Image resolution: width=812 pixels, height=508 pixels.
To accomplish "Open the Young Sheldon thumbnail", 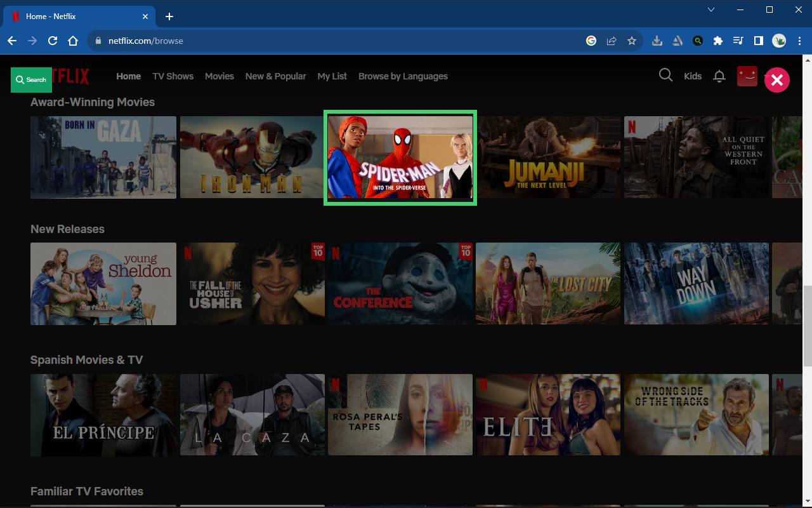I will tap(103, 284).
